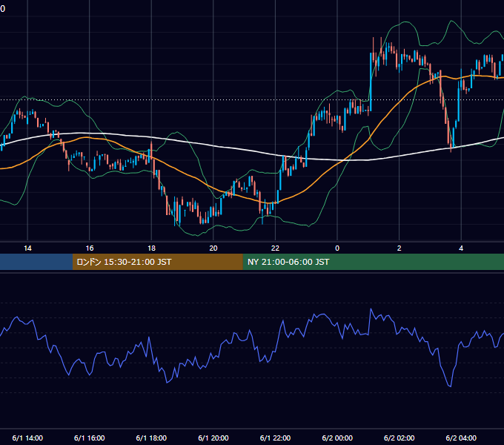Click the 6/2 00:00 time label
The width and height of the screenshot is (504, 445).
click(x=337, y=438)
